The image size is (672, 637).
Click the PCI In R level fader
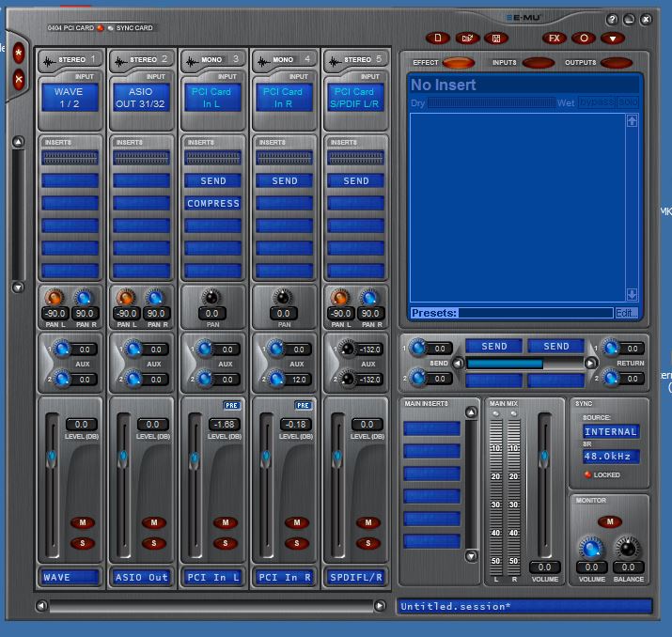tap(266, 458)
